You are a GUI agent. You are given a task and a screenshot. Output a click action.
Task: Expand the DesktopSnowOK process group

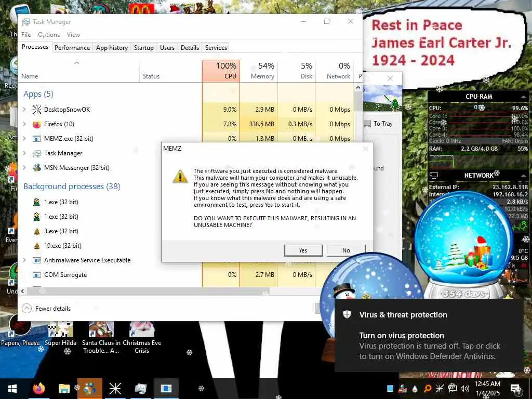(x=24, y=109)
